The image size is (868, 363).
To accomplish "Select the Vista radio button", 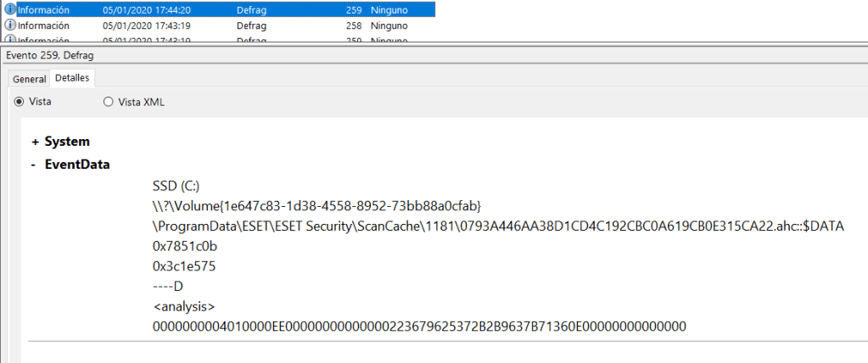I will 20,102.
